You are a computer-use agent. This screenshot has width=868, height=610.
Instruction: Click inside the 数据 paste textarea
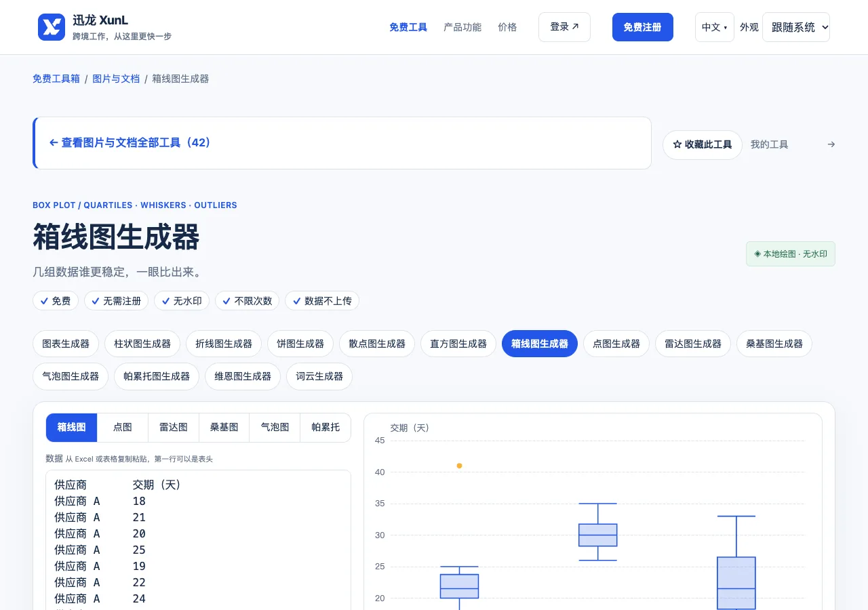click(198, 540)
